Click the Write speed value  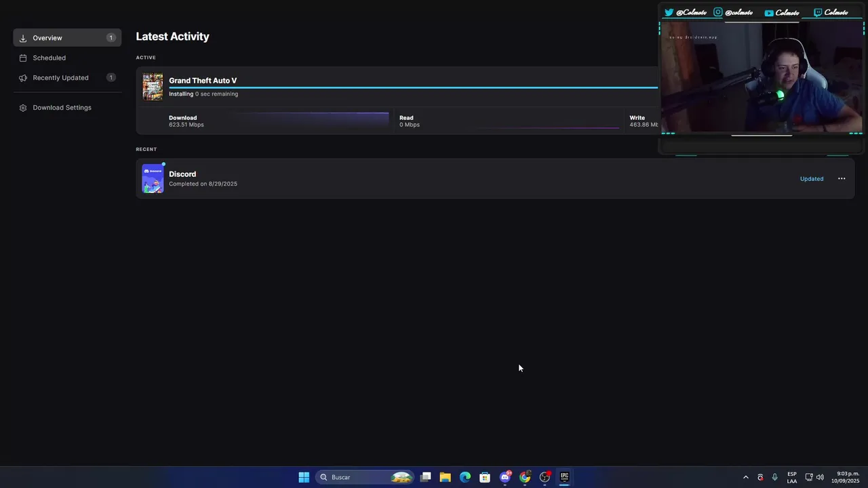[644, 125]
